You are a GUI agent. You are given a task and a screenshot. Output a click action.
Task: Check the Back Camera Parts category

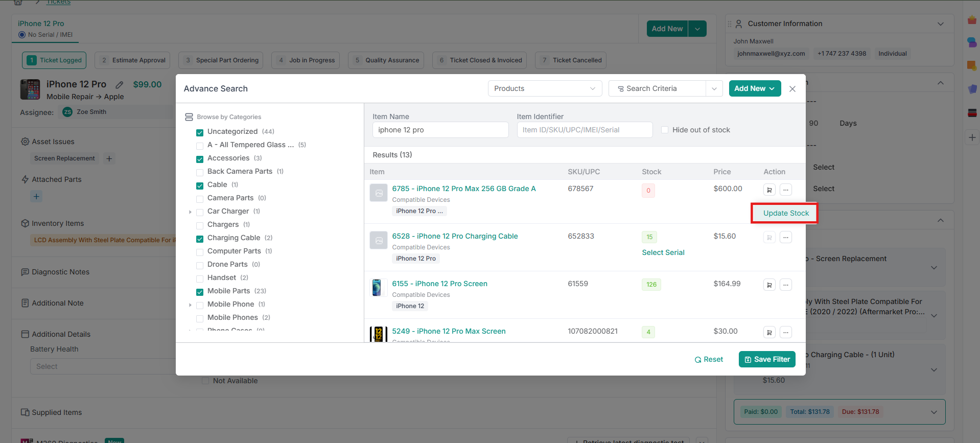200,172
